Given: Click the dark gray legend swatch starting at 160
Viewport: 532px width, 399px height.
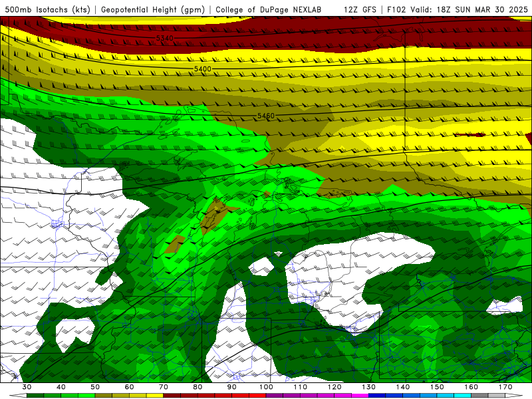Looking at the screenshot, I should [479, 396].
